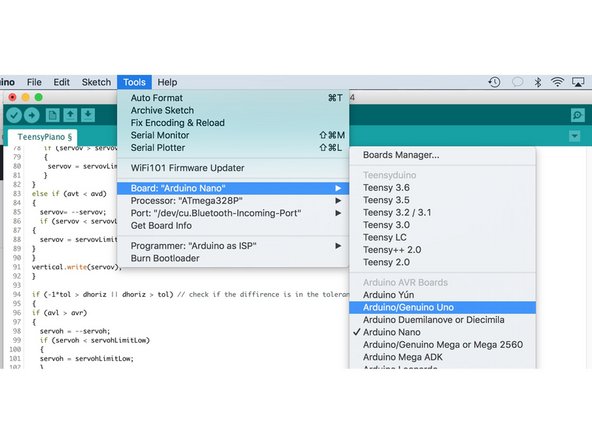Expand the Programmer: "Arduino as ISP" submenu

click(x=233, y=246)
